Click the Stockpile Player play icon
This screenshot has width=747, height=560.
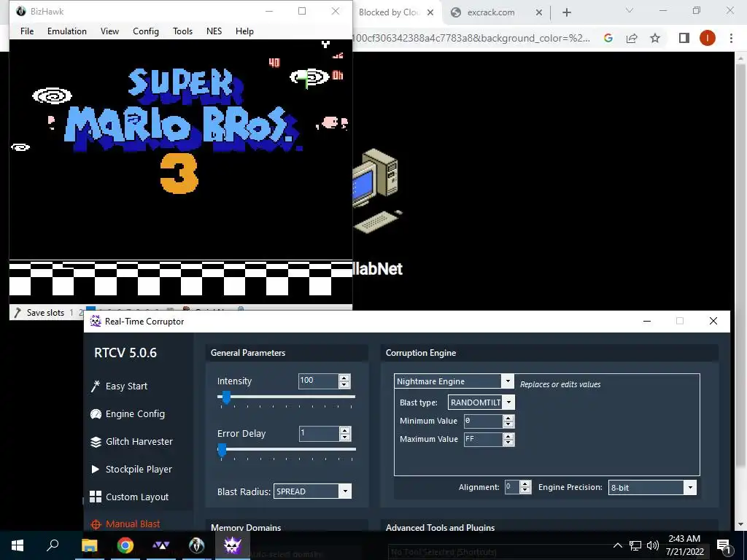pyautogui.click(x=96, y=469)
